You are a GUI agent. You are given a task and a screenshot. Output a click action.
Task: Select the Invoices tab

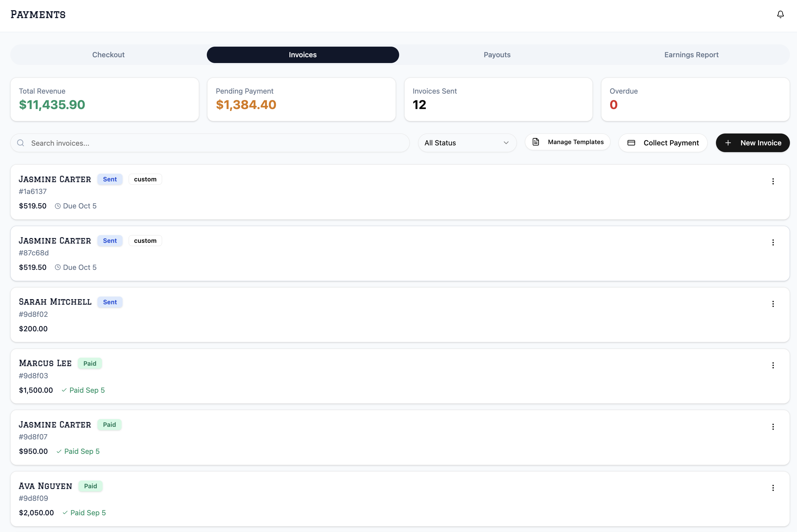click(x=303, y=55)
